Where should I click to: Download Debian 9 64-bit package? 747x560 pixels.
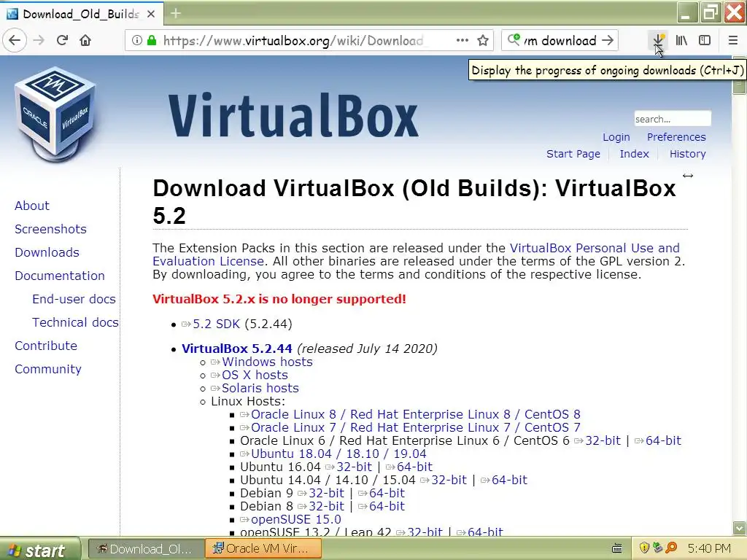387,493
